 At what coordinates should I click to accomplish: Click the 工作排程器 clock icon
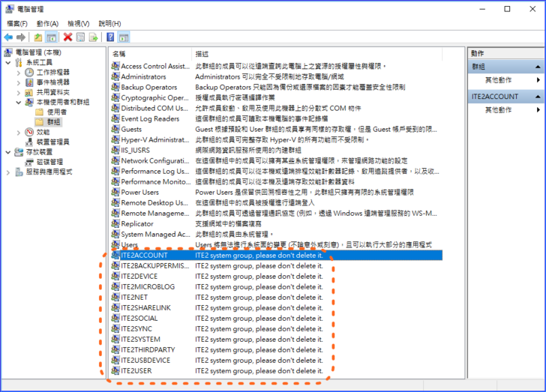pos(29,73)
